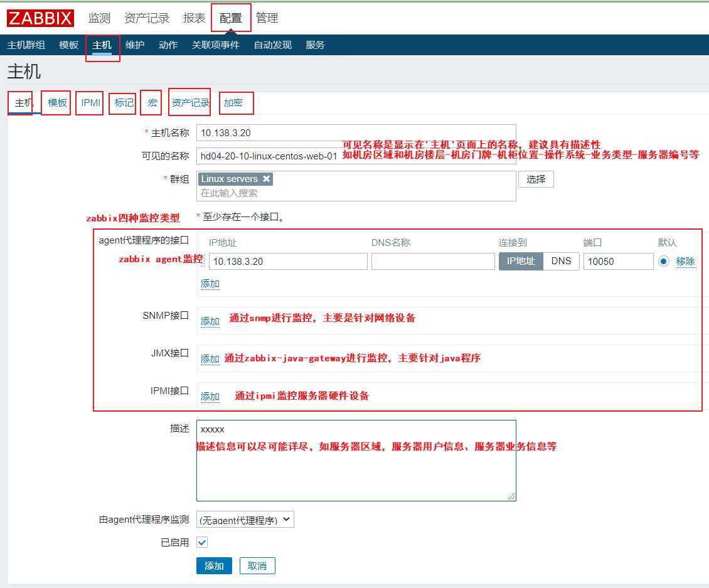Switch to the 加密 form tab
709x588 pixels.
[x=233, y=103]
